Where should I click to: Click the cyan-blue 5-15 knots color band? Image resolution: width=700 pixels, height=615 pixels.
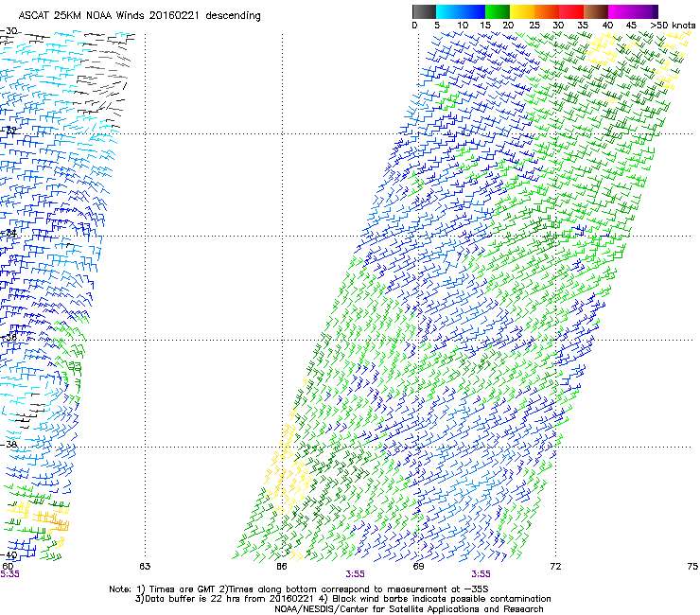pyautogui.click(x=461, y=11)
